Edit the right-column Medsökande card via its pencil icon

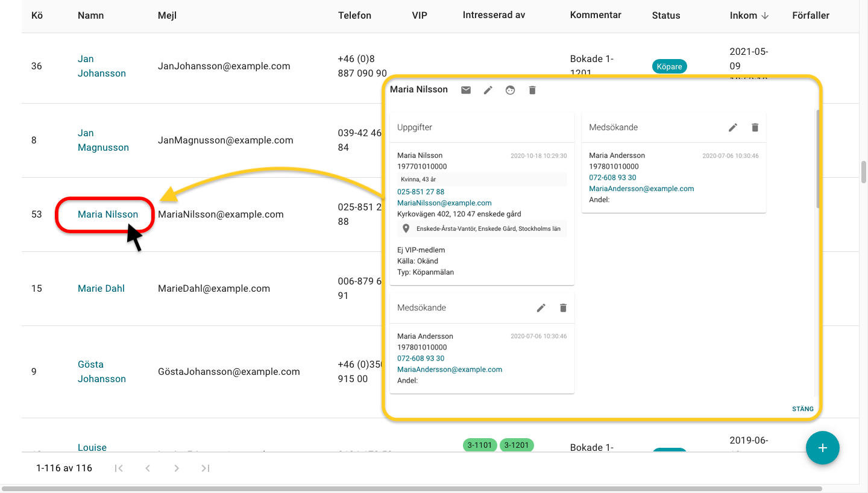tap(733, 127)
